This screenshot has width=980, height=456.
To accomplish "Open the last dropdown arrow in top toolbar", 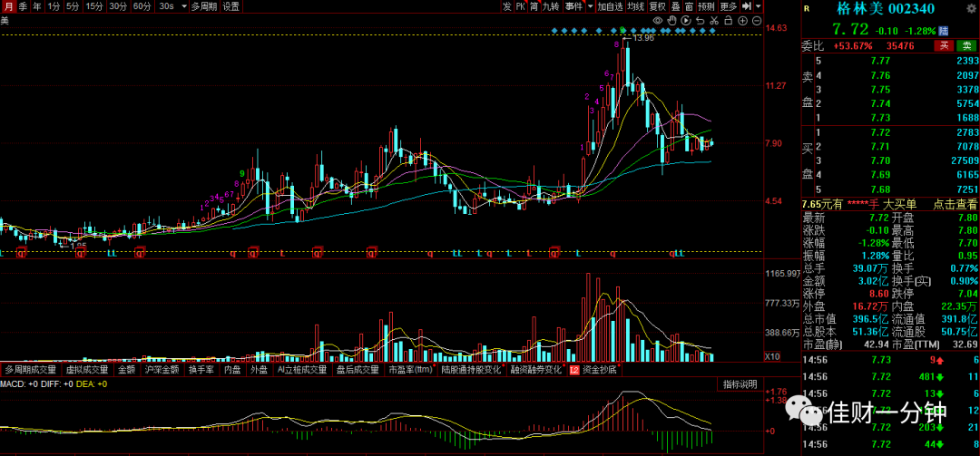I will click(758, 6).
